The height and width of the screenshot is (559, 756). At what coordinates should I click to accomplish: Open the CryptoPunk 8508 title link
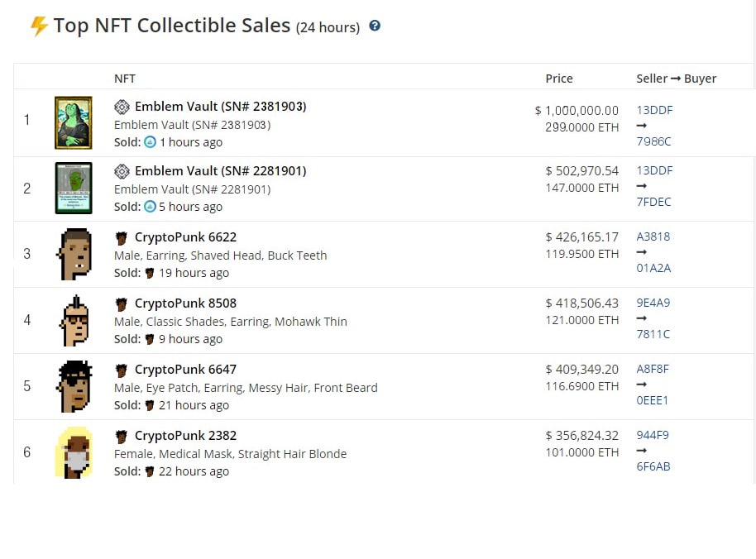tap(185, 303)
